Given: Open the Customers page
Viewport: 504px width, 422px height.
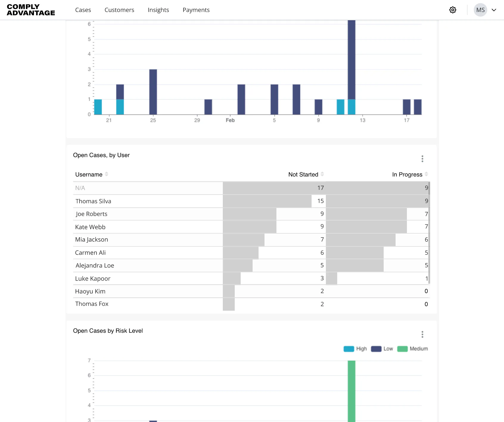Looking at the screenshot, I should coord(119,10).
